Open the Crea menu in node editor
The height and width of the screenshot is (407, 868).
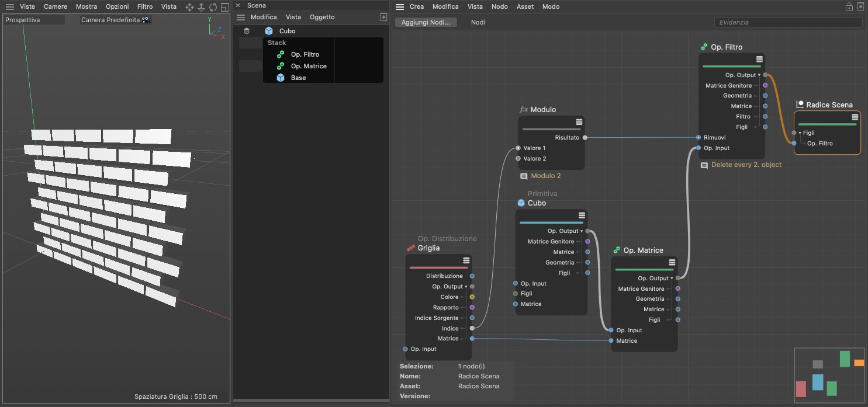pyautogui.click(x=417, y=7)
